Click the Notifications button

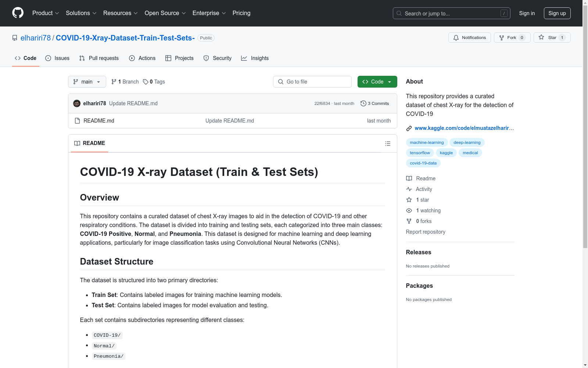[x=470, y=38]
